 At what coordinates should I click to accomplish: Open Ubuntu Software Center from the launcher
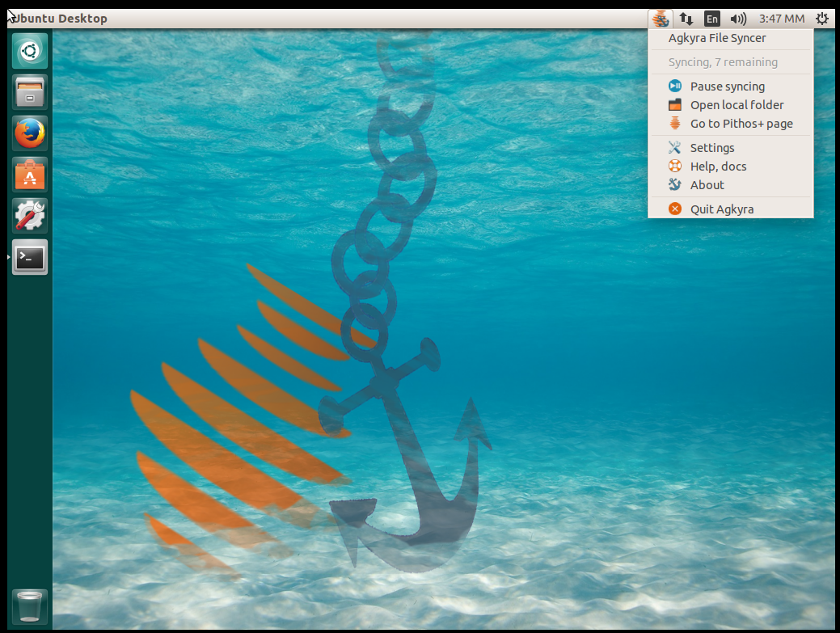[x=29, y=175]
